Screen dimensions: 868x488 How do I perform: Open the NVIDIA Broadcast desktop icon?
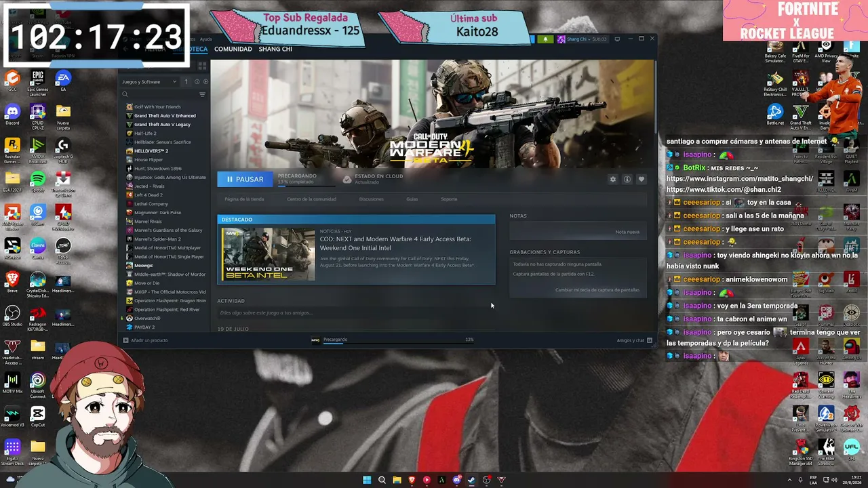click(38, 150)
